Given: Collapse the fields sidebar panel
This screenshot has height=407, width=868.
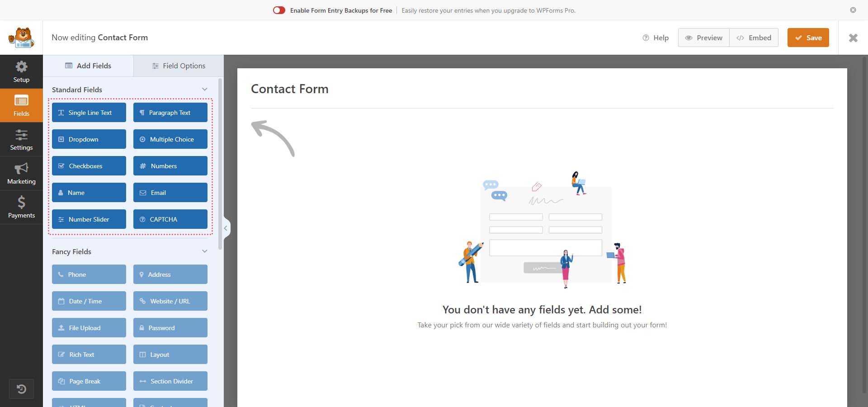Looking at the screenshot, I should pos(226,228).
